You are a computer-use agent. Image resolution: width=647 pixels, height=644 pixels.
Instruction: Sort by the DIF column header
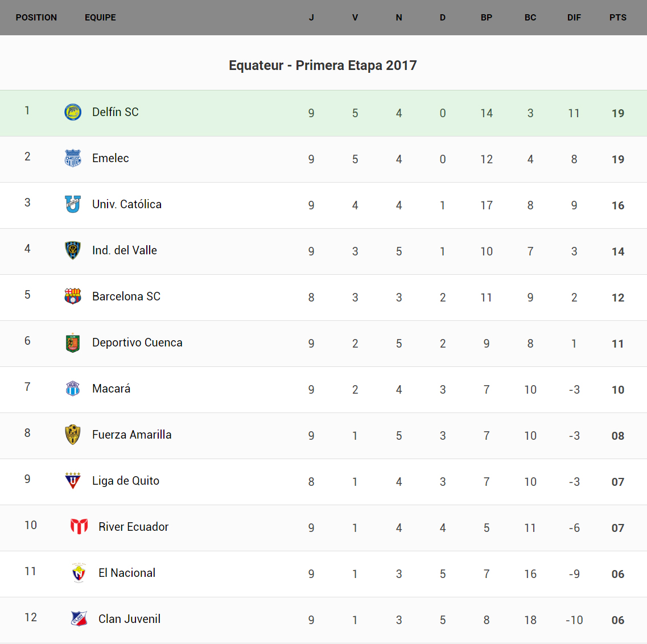coord(574,18)
